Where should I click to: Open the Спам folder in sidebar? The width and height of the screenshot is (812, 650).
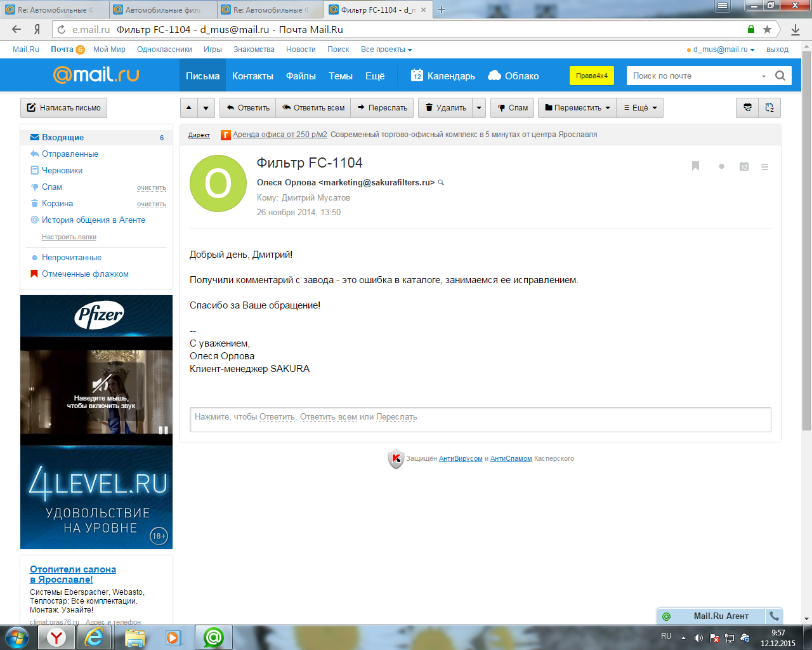click(x=52, y=187)
